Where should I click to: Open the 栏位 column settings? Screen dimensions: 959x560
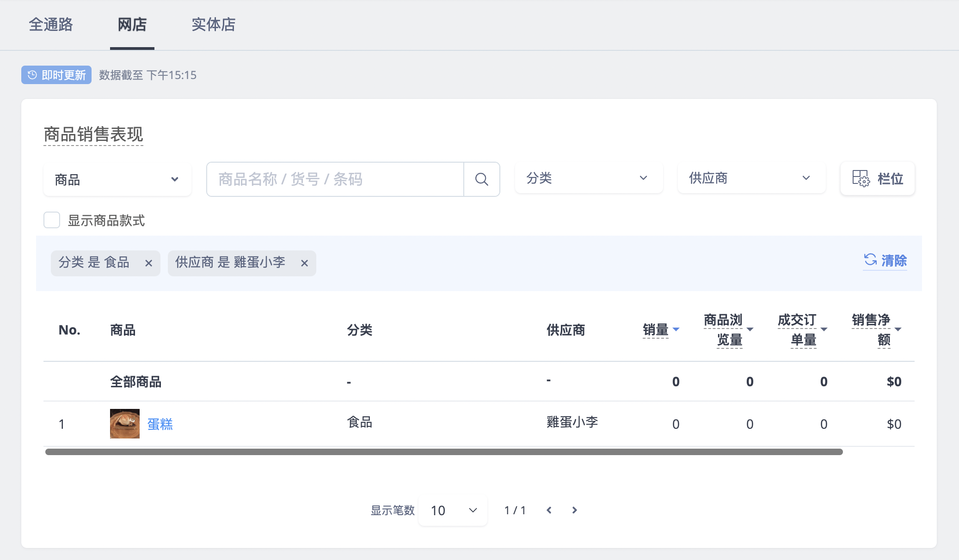click(x=877, y=178)
